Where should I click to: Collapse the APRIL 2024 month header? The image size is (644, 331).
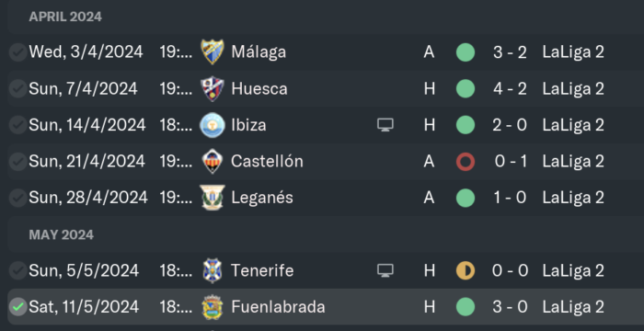click(x=65, y=17)
